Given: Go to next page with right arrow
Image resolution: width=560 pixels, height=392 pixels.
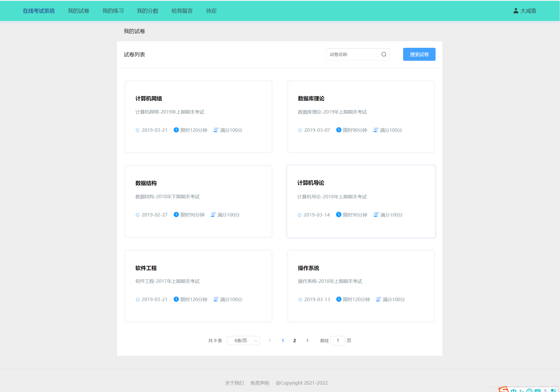Looking at the screenshot, I should point(307,340).
